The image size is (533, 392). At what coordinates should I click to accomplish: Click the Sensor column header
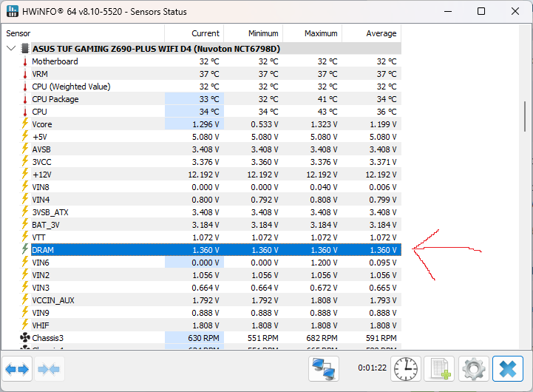point(84,33)
